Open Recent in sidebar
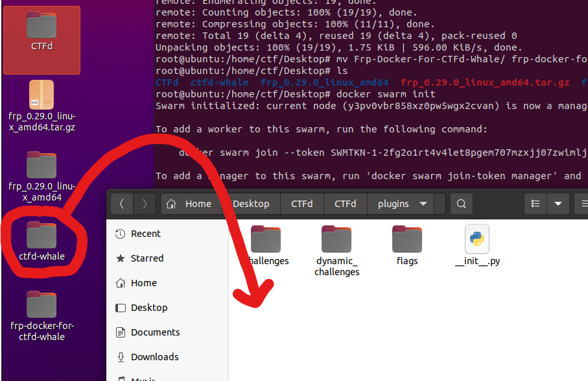The image size is (588, 381). (167, 234)
